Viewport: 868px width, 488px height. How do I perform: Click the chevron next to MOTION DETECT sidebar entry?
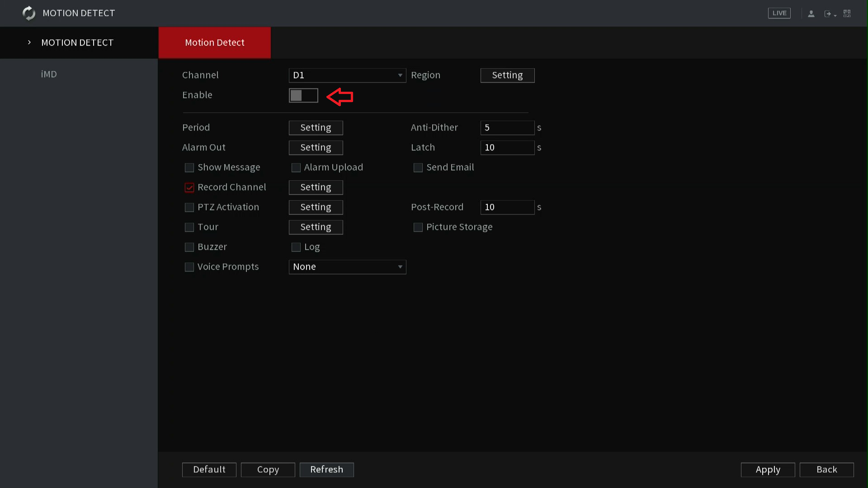click(29, 42)
